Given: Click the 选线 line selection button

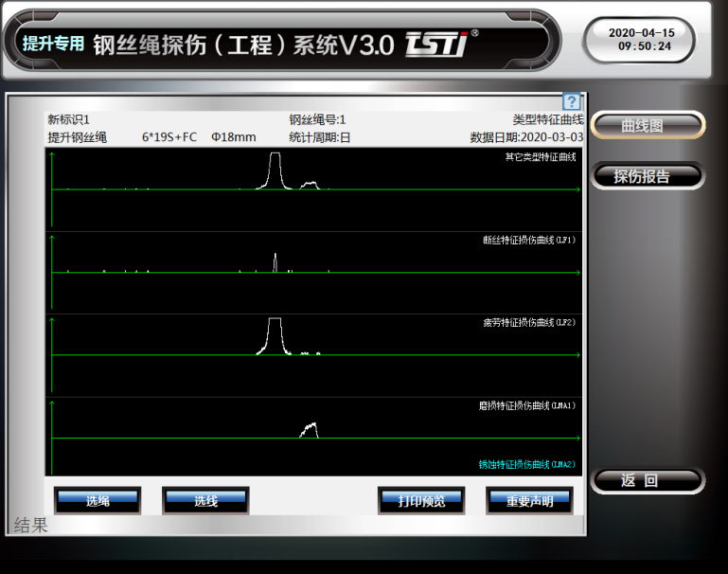Looking at the screenshot, I should click(x=205, y=500).
